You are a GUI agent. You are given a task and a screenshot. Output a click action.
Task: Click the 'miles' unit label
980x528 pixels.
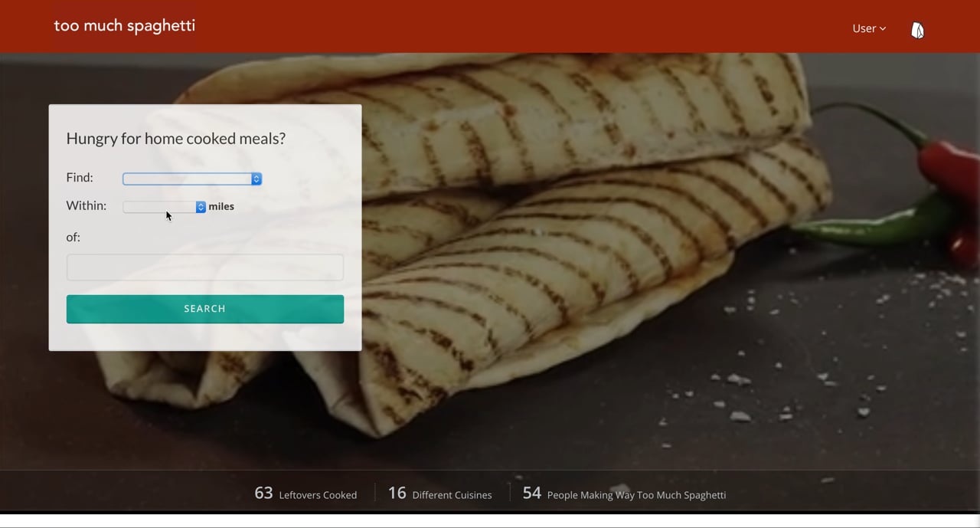point(221,207)
